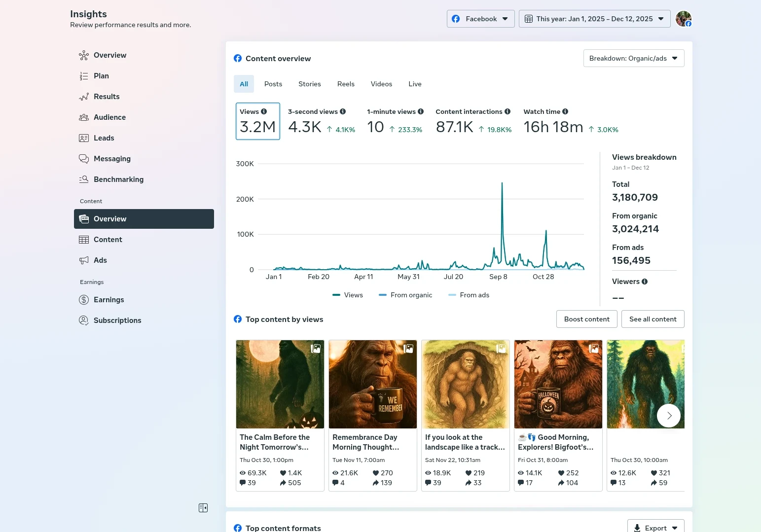Image resolution: width=761 pixels, height=532 pixels.
Task: Open the Remembrance Day post thumbnail
Action: click(372, 384)
